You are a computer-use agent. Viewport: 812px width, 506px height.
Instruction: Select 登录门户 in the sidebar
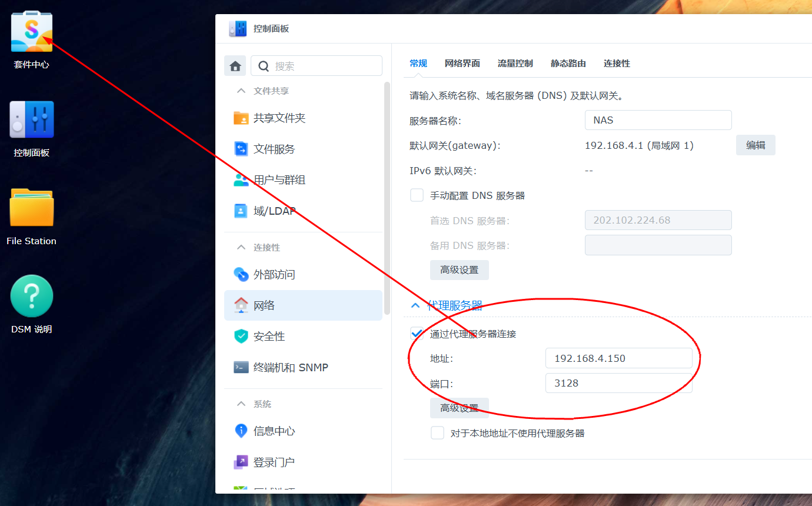pos(303,462)
